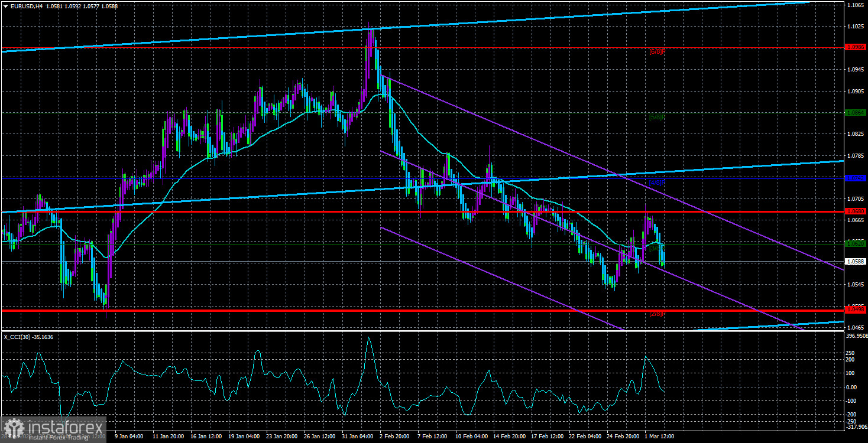The height and width of the screenshot is (443, 868).
Task: Click the 16 Jan 12:00 time label
Action: click(x=205, y=437)
